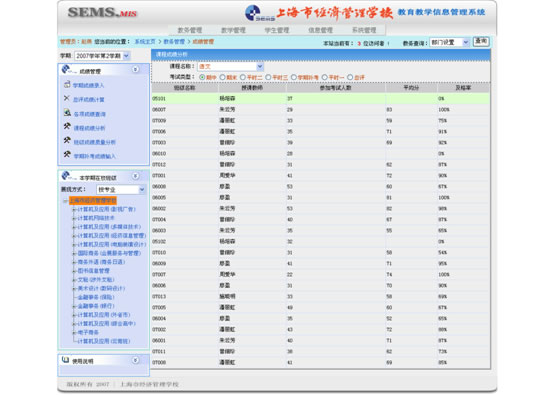Click the 查询 search button
Screen dimensions: 554x395
coord(481,42)
